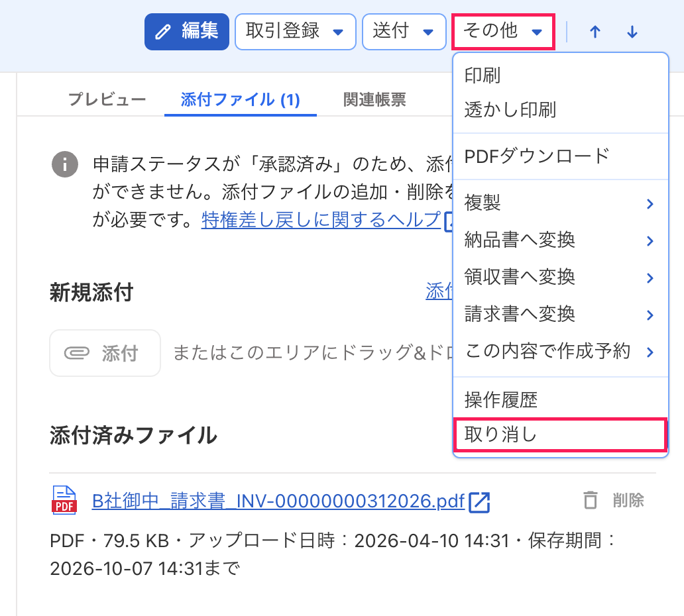Click the 添付済みファイル heading text
The image size is (684, 616).
point(133,435)
